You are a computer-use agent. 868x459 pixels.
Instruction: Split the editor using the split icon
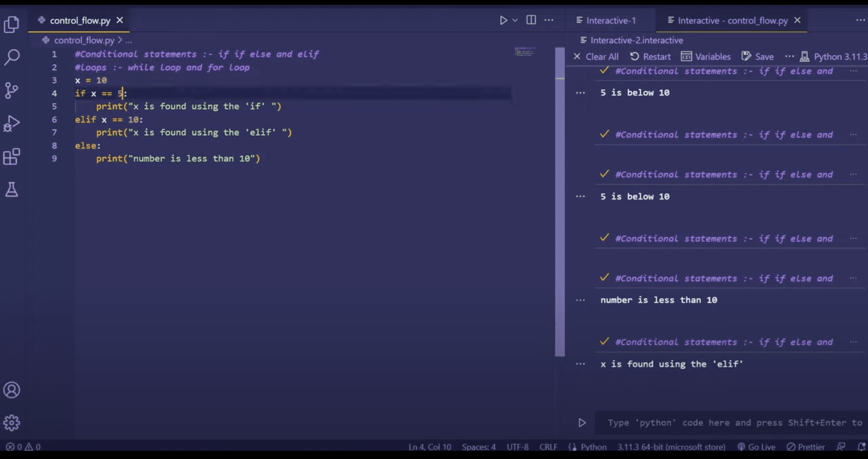click(531, 20)
